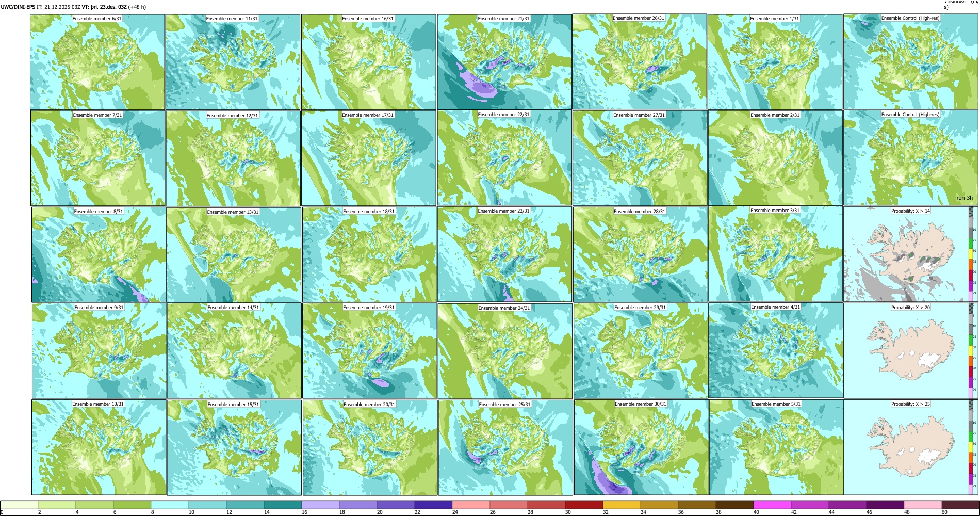Viewport: 980px width, 516px height.
Task: Click the VT: þri. 23.des. 03Z valid time
Action: click(x=104, y=7)
